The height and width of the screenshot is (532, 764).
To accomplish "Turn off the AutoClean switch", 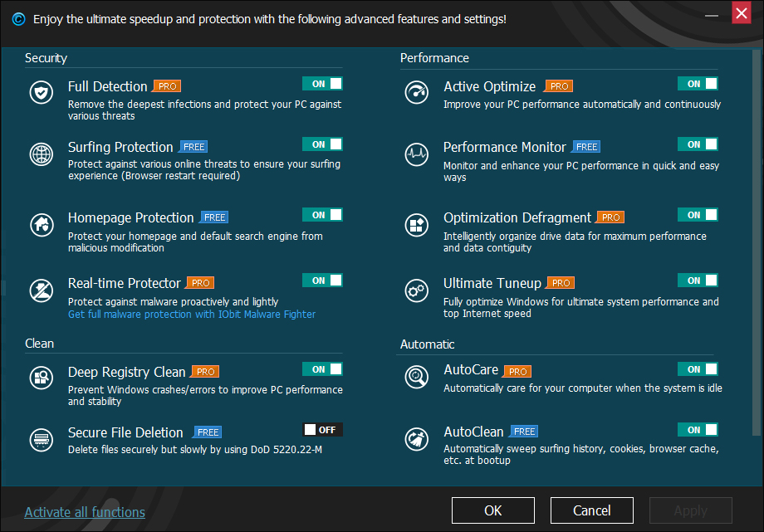I will coord(698,430).
